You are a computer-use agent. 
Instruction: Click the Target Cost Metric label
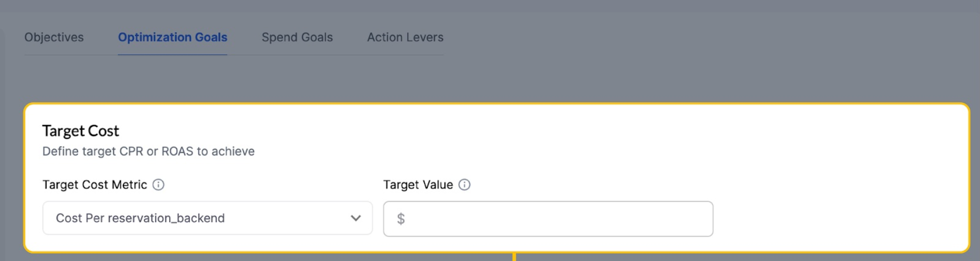click(95, 185)
